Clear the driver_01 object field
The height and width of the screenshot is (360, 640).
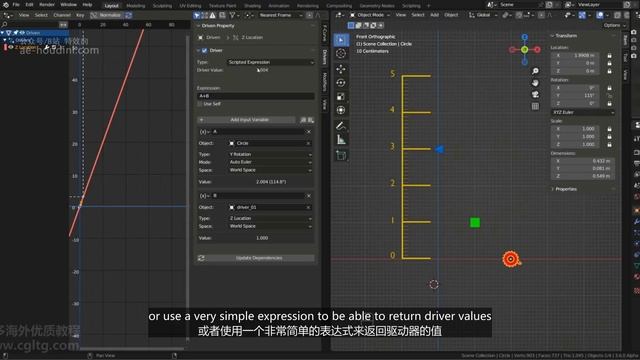pos(308,207)
